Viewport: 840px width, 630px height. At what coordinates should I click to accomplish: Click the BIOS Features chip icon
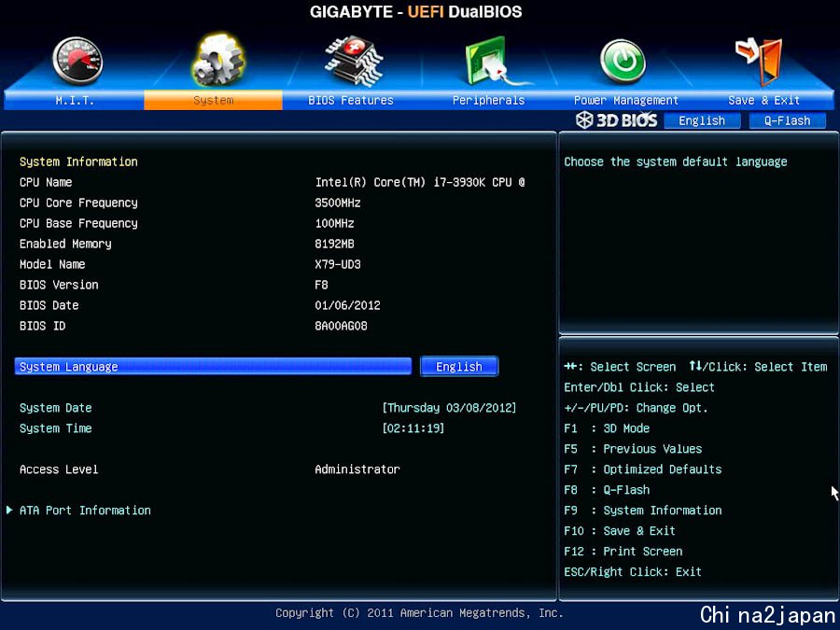click(x=353, y=61)
